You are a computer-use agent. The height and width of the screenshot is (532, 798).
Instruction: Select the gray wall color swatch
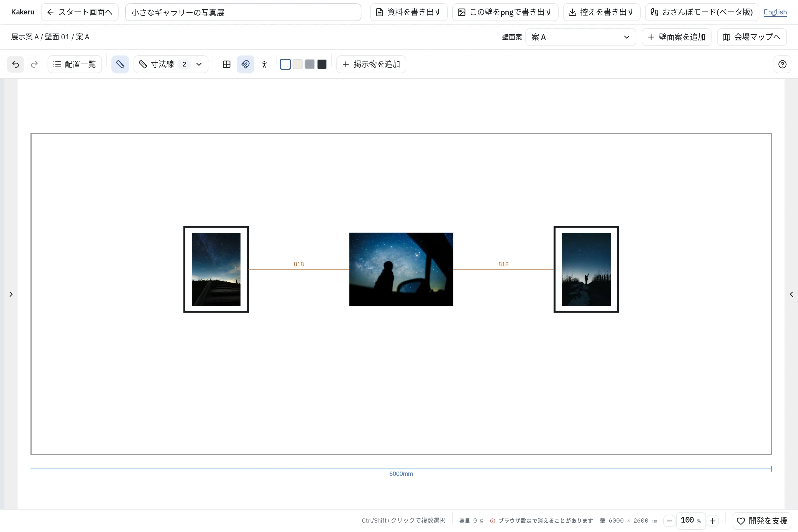point(310,64)
